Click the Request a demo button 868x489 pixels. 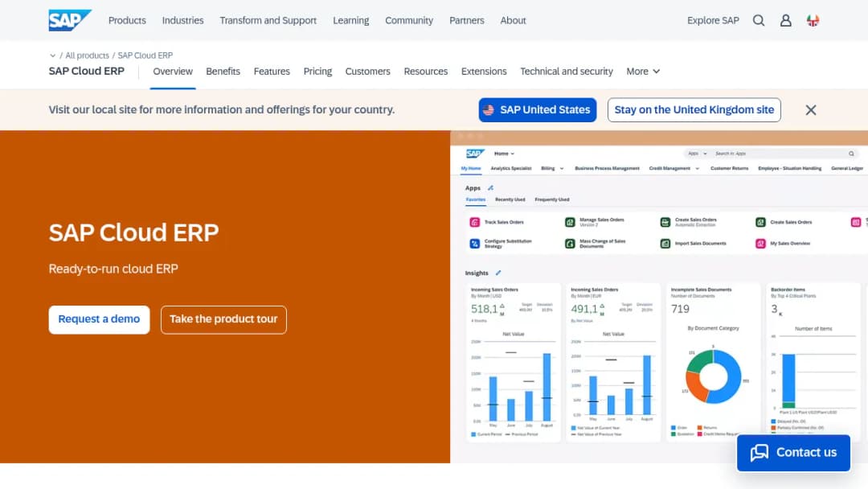pos(99,319)
